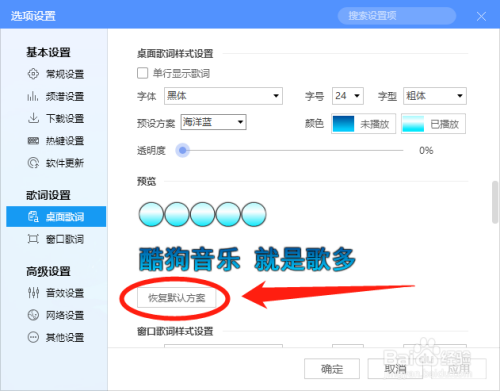Click the 恢复默认方案 button
Image resolution: width=500 pixels, height=391 pixels.
[177, 297]
